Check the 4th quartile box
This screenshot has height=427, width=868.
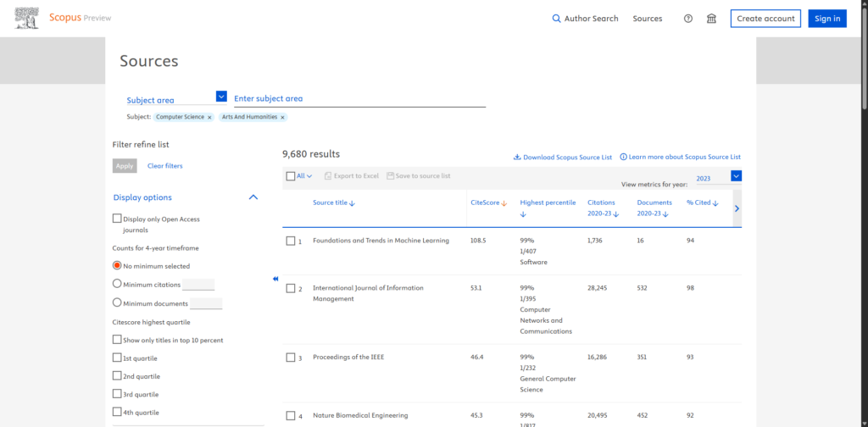pyautogui.click(x=117, y=412)
